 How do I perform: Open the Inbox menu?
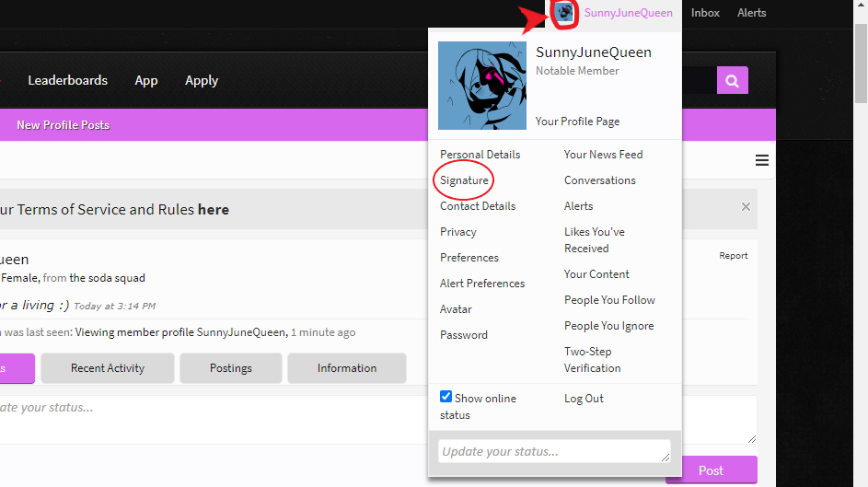click(705, 13)
